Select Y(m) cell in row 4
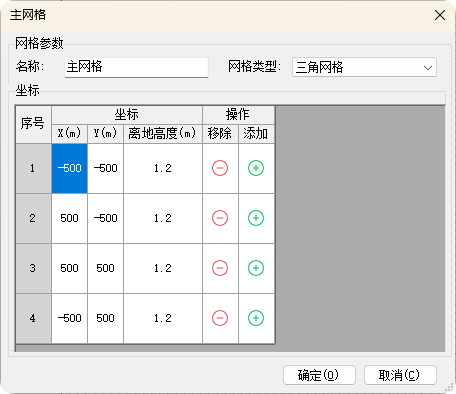Screen dimensions: 456x394 point(105,318)
